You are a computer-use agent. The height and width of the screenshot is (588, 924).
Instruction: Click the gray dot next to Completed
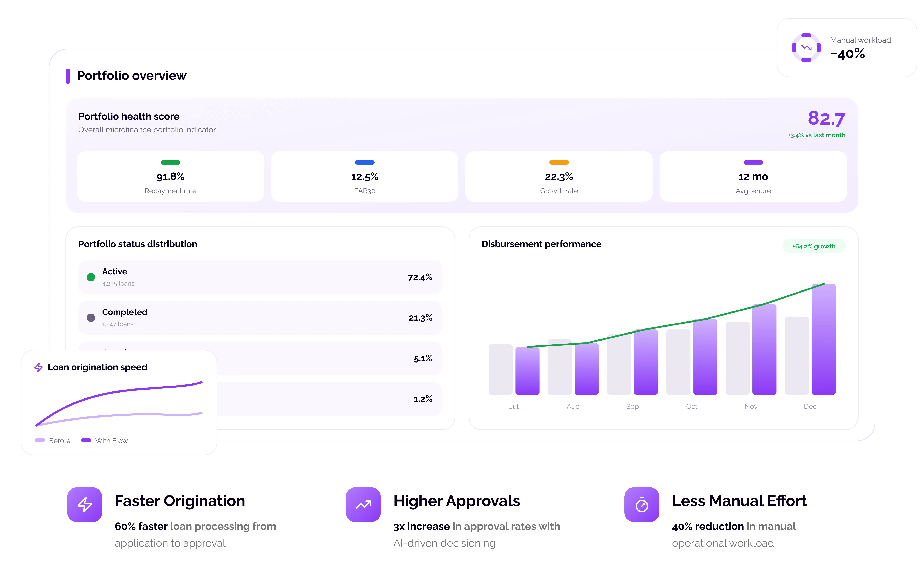click(91, 318)
